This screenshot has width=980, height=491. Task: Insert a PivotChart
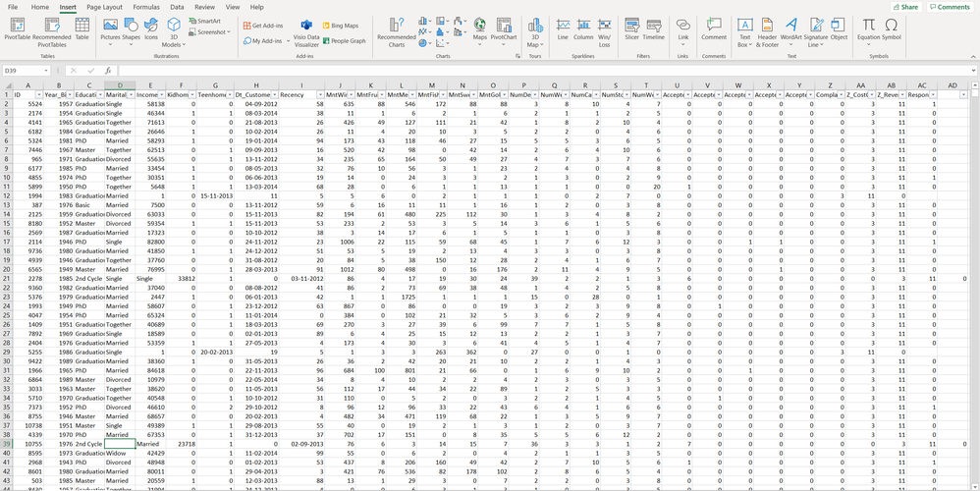[504, 29]
